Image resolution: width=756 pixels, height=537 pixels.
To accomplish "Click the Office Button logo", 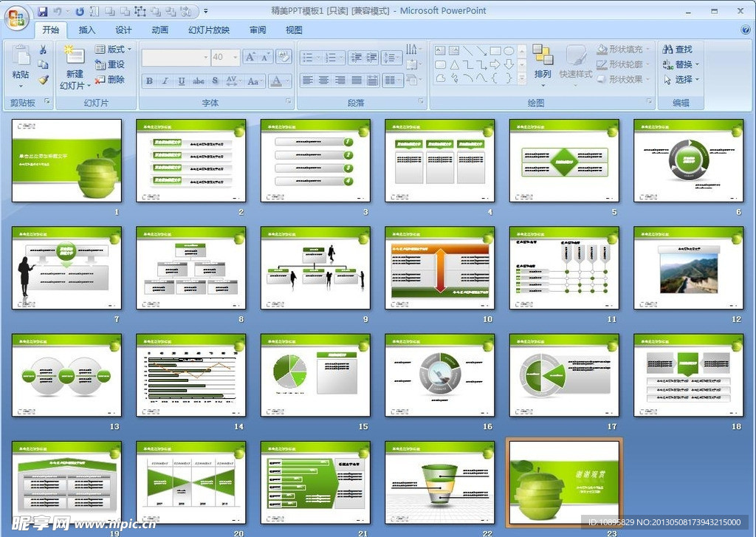I will pos(16,17).
